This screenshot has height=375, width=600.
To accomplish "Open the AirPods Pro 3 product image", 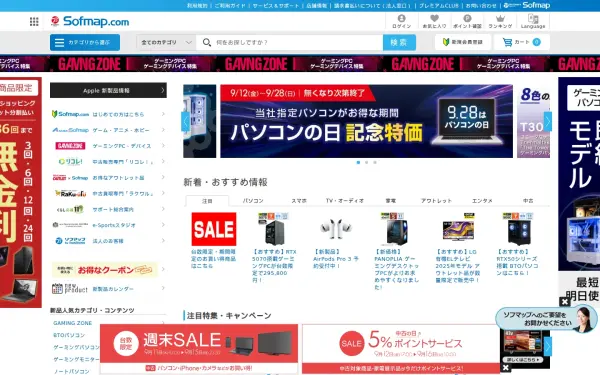I will (336, 229).
